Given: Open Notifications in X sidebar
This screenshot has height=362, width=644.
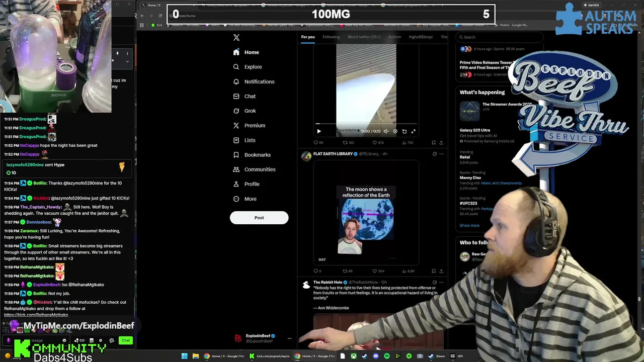Looking at the screenshot, I should (254, 81).
